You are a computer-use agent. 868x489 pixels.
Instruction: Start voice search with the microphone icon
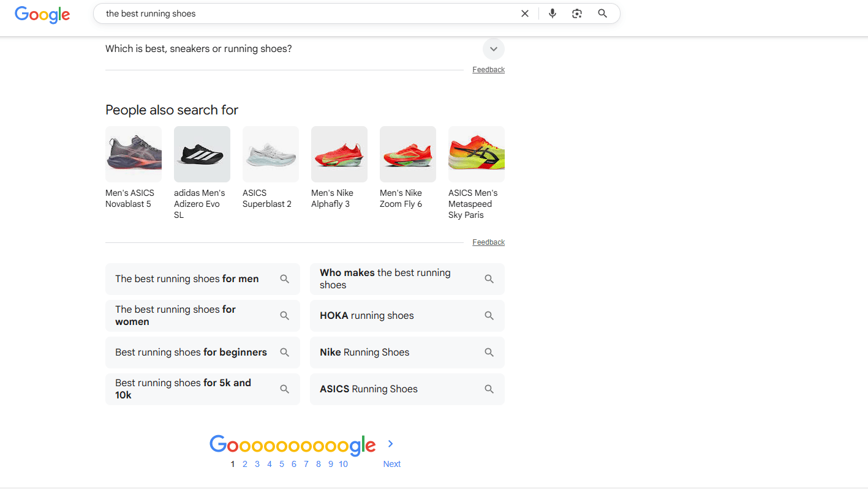553,13
